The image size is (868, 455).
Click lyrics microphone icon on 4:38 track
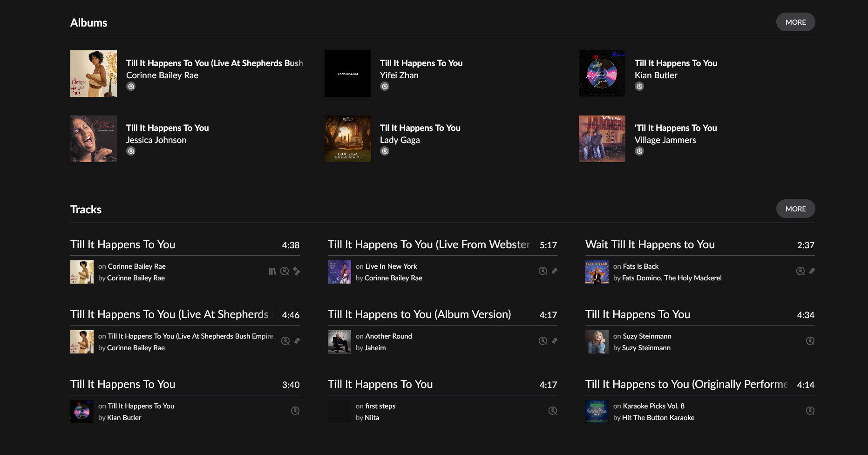297,272
